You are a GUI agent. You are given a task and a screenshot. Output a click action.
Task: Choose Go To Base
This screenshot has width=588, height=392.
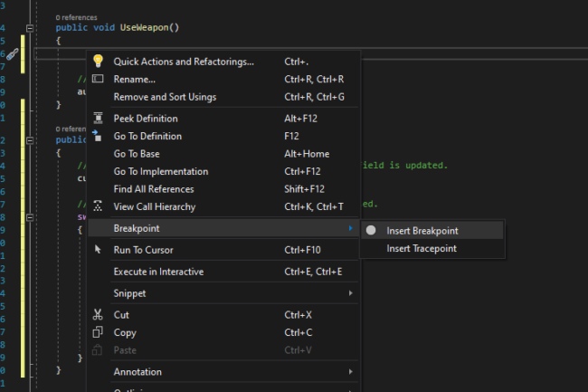tap(223, 154)
